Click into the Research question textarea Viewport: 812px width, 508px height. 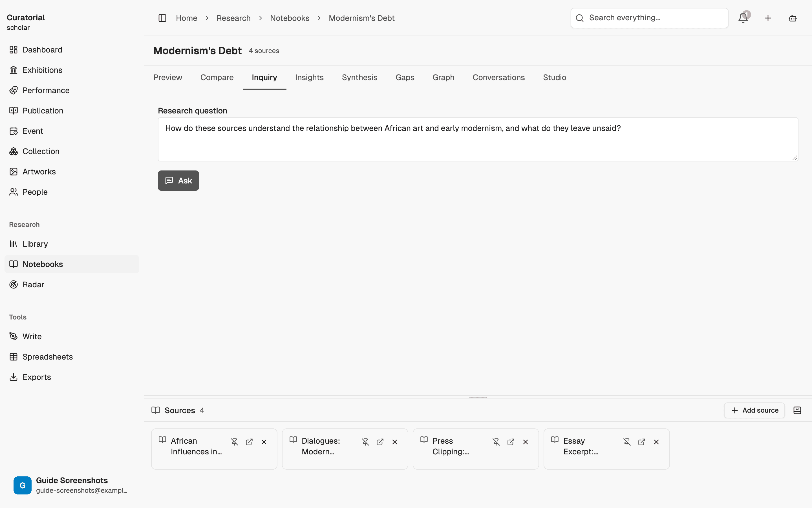[x=478, y=139]
